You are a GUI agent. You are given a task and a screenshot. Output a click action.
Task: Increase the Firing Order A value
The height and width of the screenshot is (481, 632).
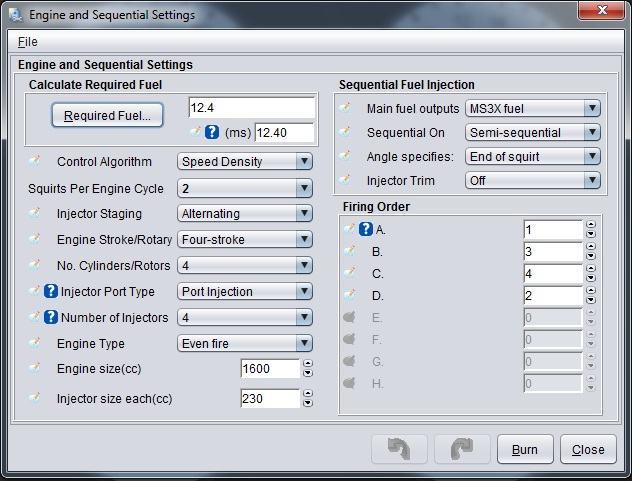pos(591,225)
